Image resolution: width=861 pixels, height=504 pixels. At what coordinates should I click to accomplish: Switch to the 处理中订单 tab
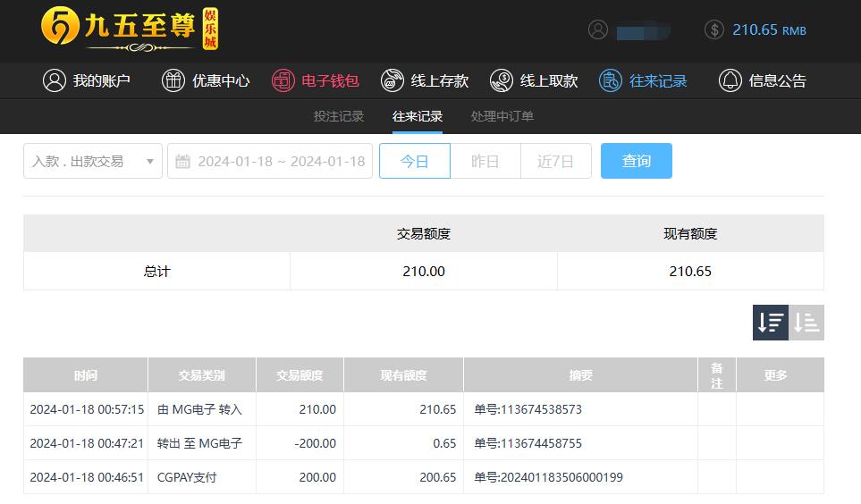[502, 116]
